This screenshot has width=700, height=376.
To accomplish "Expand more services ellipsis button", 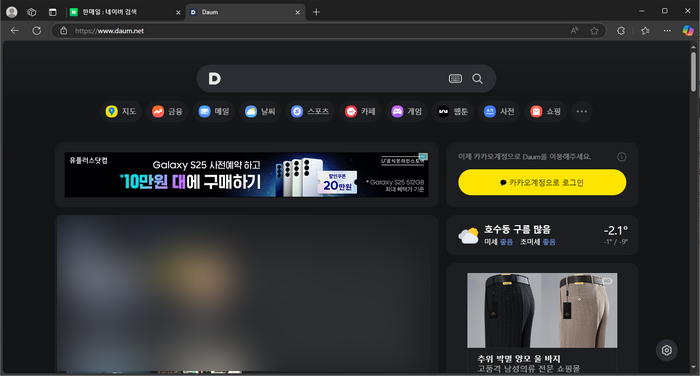I will 582,111.
